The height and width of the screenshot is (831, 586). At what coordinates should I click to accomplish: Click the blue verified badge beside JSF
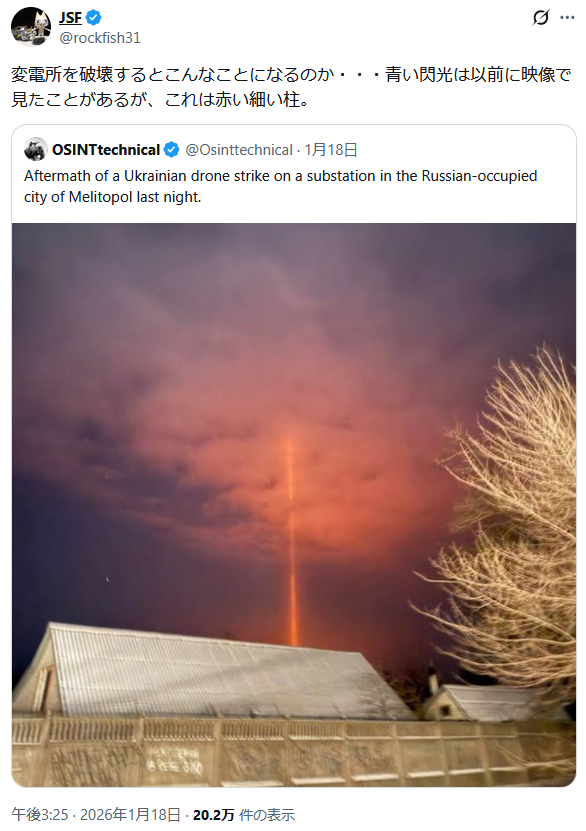coord(93,17)
